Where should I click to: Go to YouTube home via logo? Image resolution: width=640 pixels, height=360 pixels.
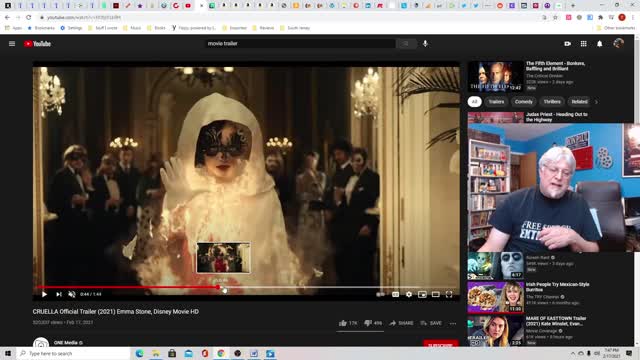coord(37,44)
